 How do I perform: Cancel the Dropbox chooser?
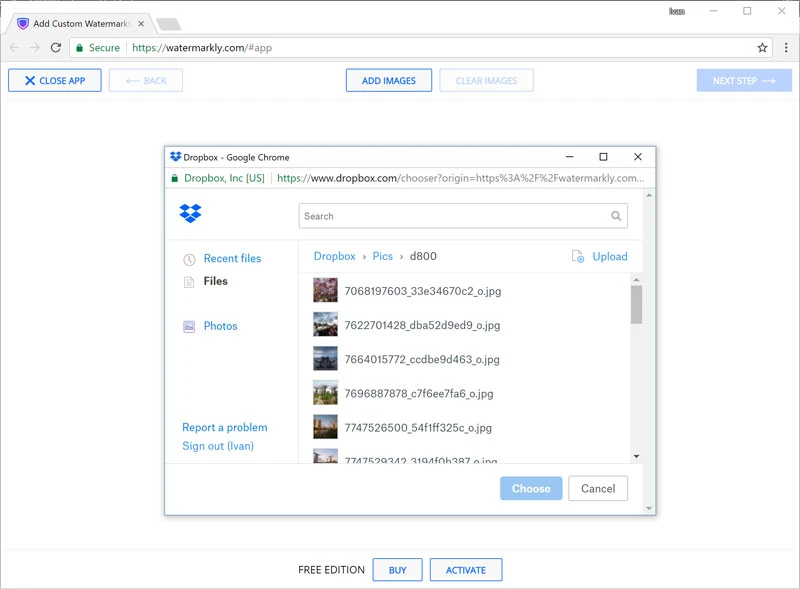click(x=598, y=488)
